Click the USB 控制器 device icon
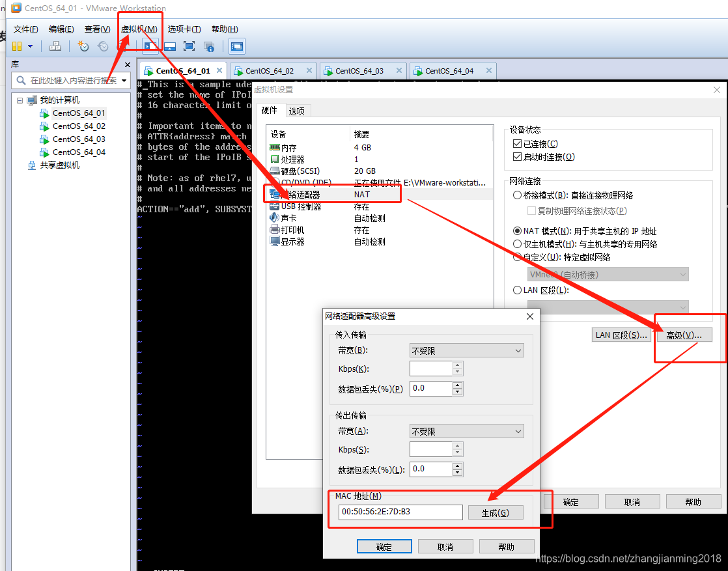 pyautogui.click(x=274, y=206)
